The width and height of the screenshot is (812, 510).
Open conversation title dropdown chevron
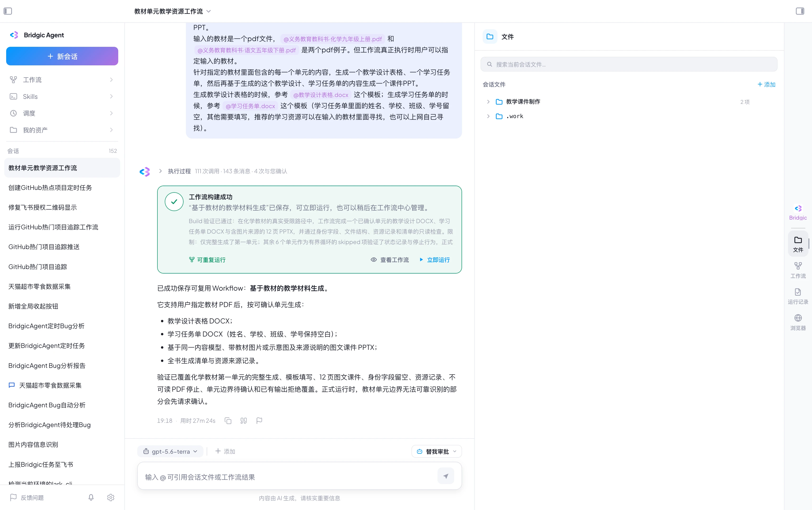coord(208,11)
